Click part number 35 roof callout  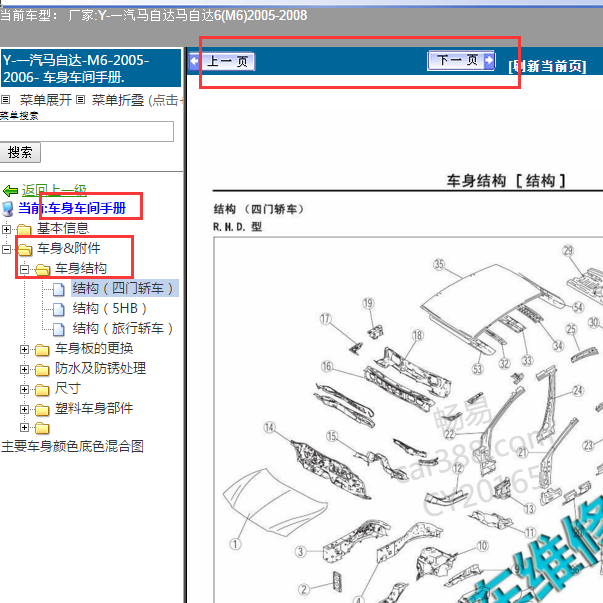[439, 265]
